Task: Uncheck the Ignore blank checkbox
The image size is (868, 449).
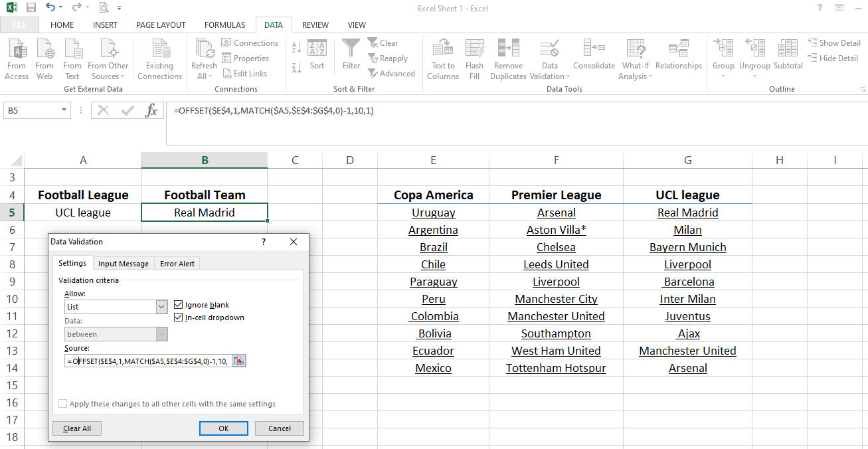Action: click(179, 305)
